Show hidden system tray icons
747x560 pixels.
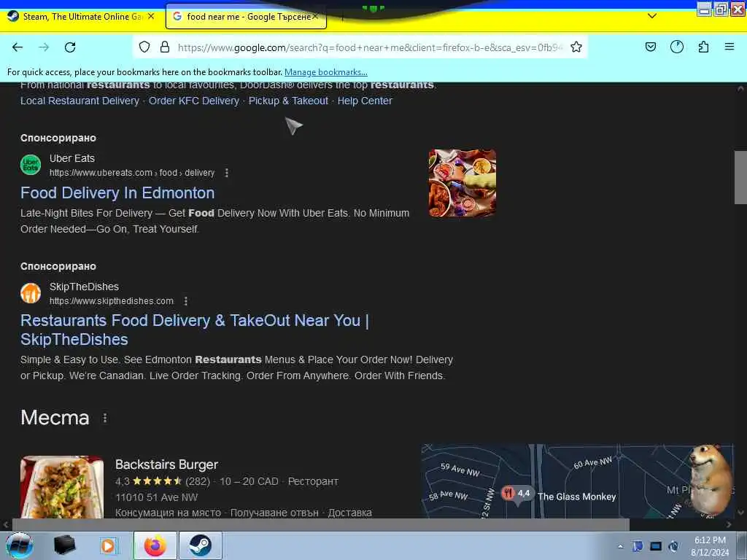[x=620, y=547]
